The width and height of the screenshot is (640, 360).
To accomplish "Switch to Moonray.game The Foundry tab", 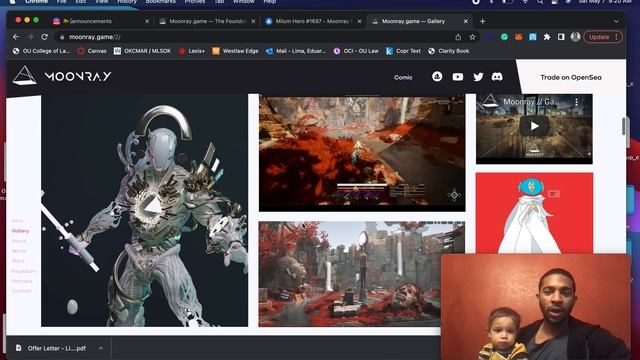I will tap(207, 21).
